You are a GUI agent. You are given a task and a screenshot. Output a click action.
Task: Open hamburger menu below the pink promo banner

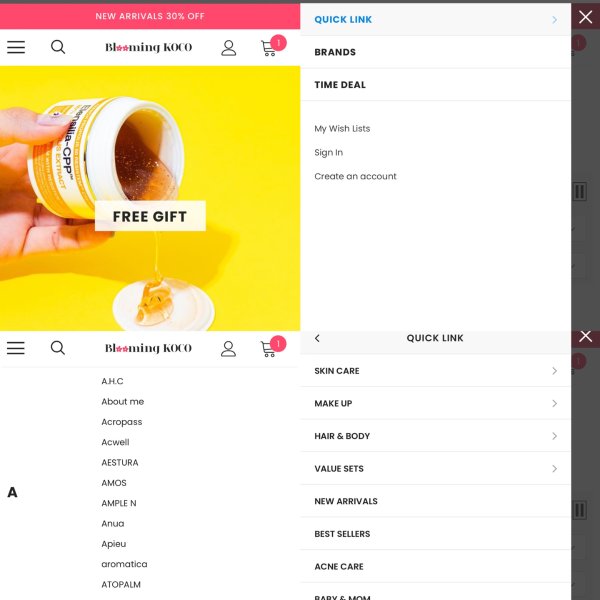coord(16,47)
